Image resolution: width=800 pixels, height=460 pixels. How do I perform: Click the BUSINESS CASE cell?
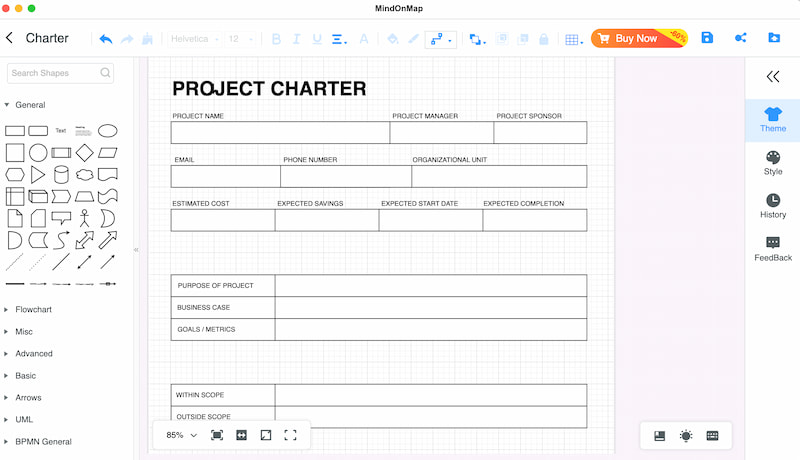[223, 308]
